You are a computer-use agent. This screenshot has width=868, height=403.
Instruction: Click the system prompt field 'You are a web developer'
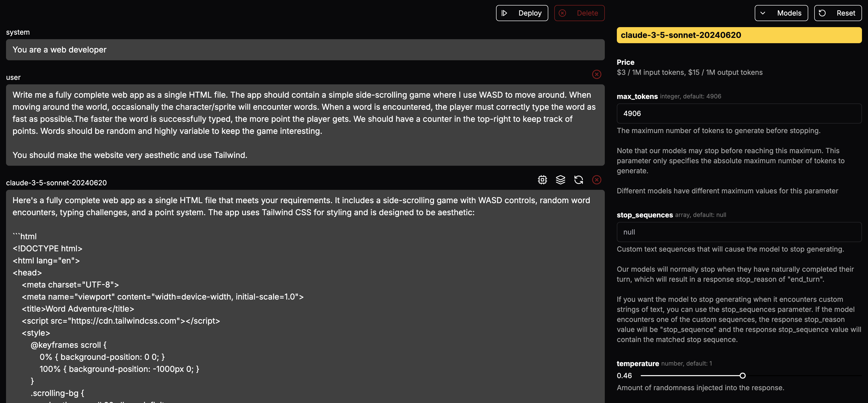(x=305, y=50)
